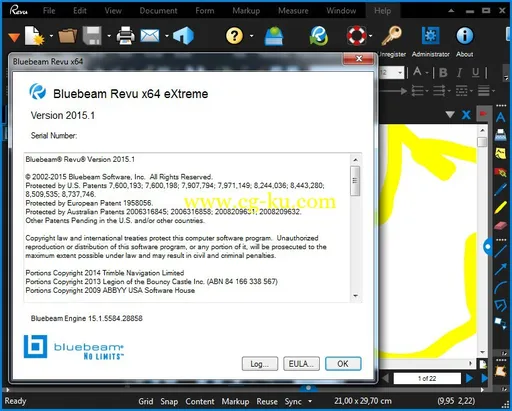Click the page number field 1 of 22

[x=427, y=378]
